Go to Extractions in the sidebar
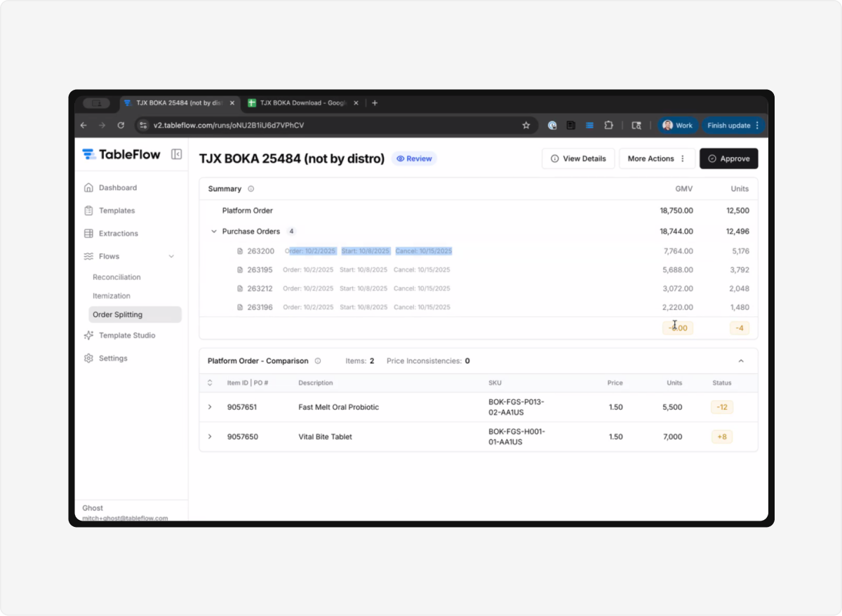Screen dimensions: 842x616 (x=119, y=234)
